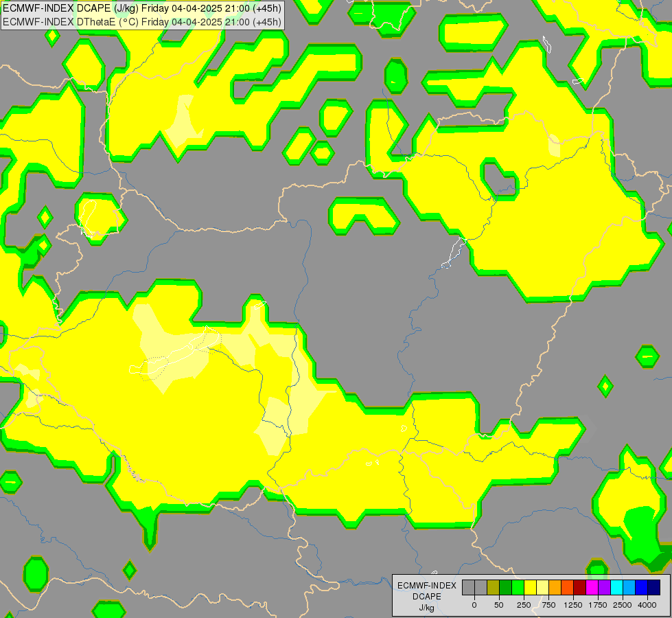This screenshot has height=618, width=672.
Task: Click the magenta legend swatch
Action: pos(592,587)
